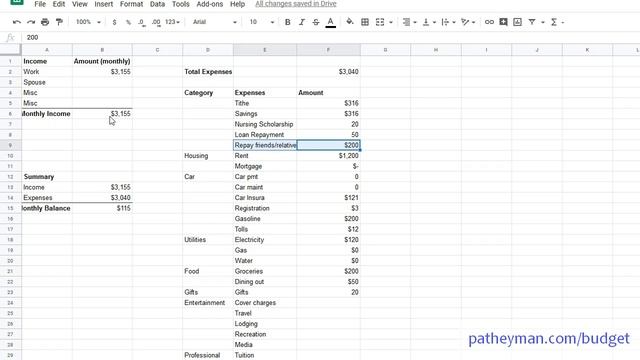Viewport: 640px width, 360px height.
Task: Open the borders tool
Action: point(365,22)
